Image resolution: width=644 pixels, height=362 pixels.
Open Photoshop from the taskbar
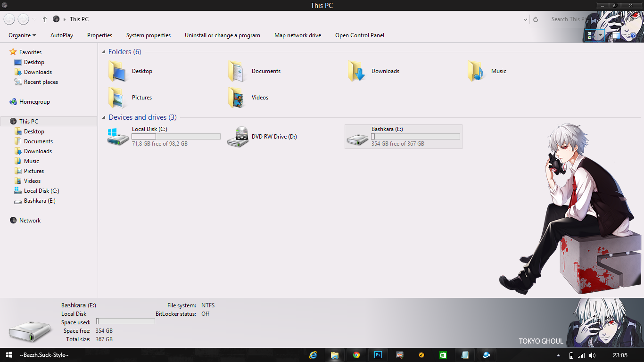click(x=378, y=355)
